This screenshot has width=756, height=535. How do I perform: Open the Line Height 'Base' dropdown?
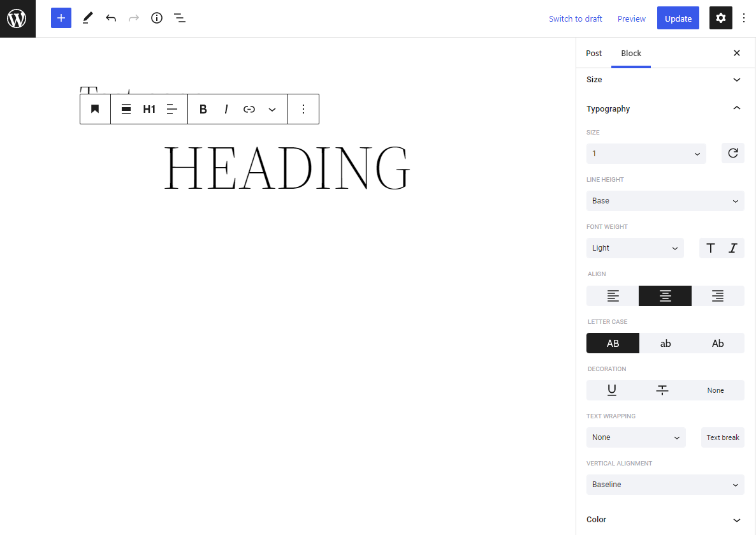(x=665, y=201)
